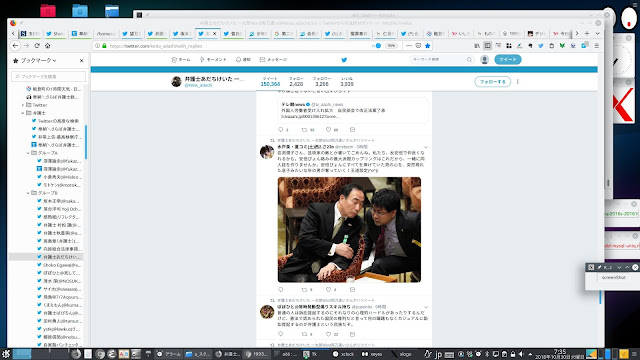Screen dimensions: 640x360
Task: Open Twitter Moments (モーメント) link
Action: [x=213, y=60]
